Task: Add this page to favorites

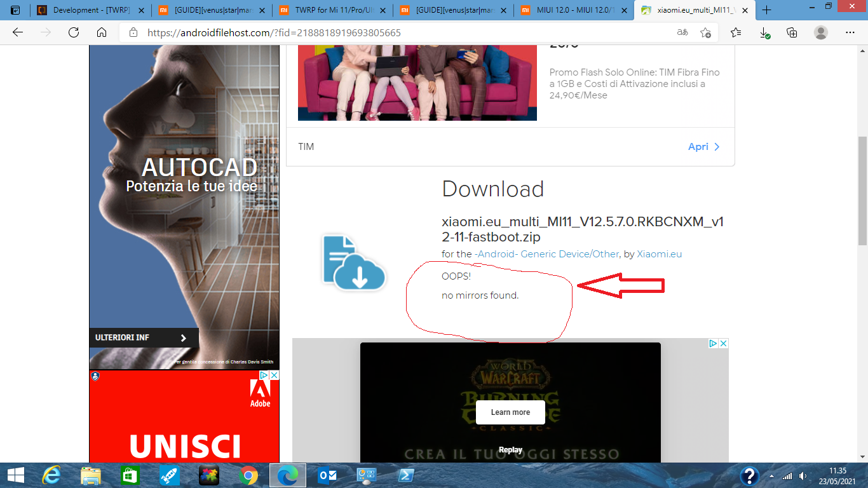Action: click(x=705, y=32)
